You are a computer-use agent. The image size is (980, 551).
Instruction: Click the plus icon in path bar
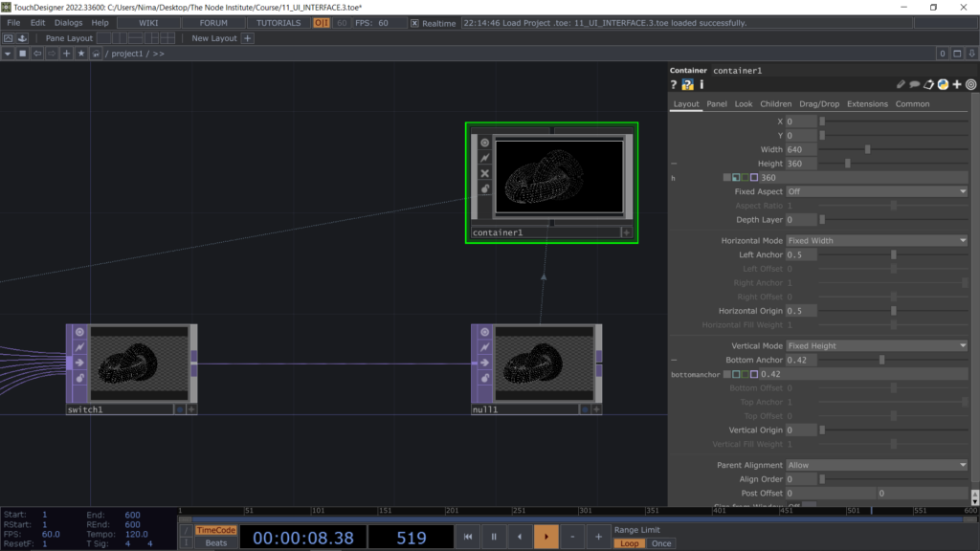(x=66, y=54)
